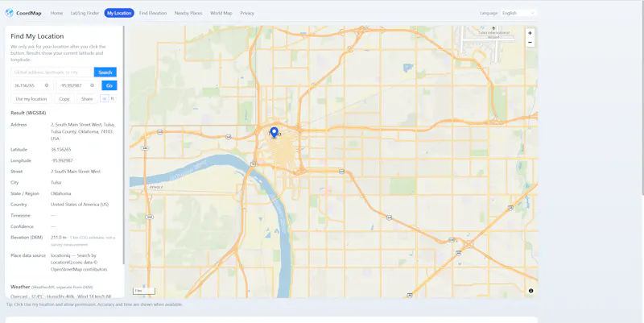644x323 pixels.
Task: Select Street value '2 South Main Street West'
Action: click(x=76, y=172)
